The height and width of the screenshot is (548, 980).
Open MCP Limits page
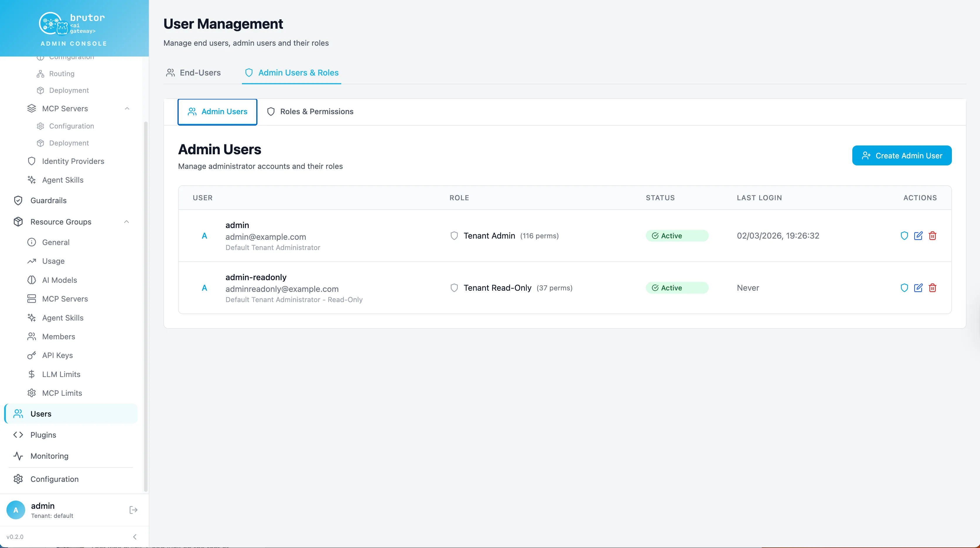pos(54,393)
